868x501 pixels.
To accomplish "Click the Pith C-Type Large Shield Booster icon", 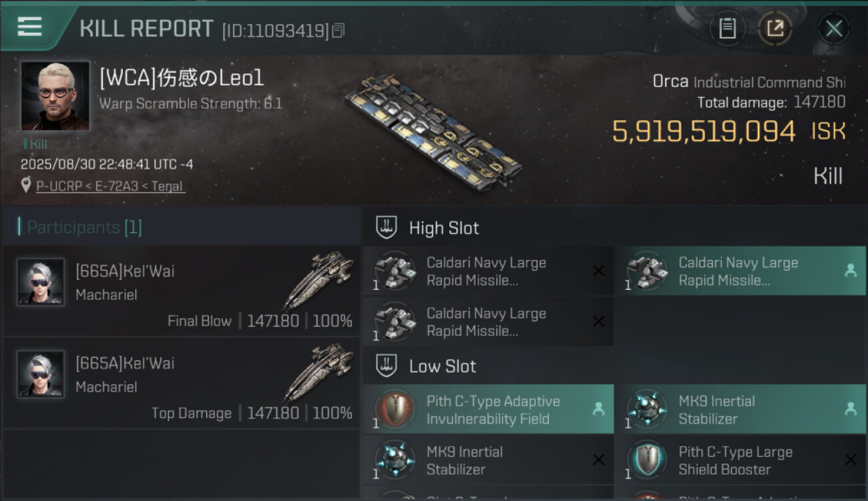I will point(646,460).
